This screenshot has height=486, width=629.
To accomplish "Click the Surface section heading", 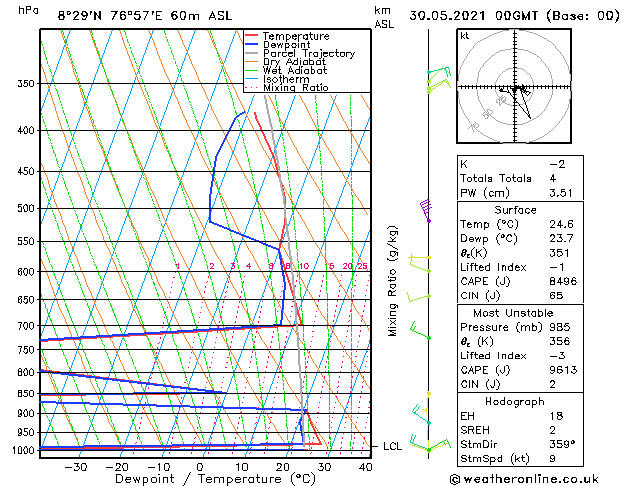I will pyautogui.click(x=515, y=210).
